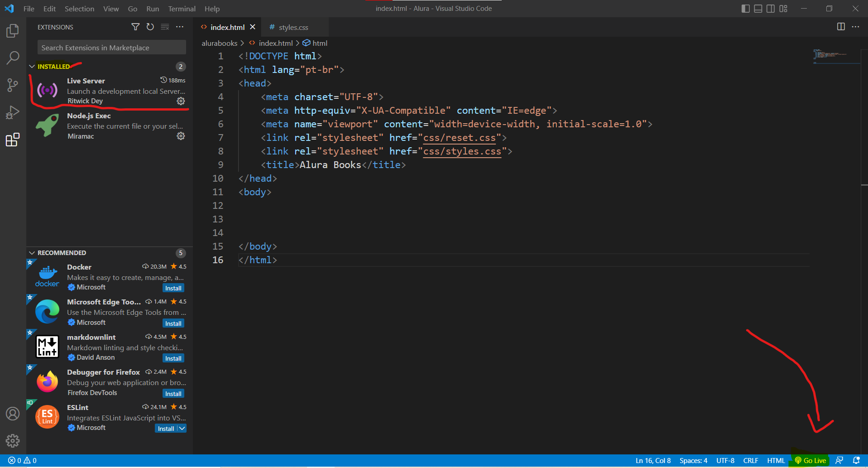The image size is (868, 468).
Task: Change indentation Spaces: 4
Action: click(x=693, y=460)
